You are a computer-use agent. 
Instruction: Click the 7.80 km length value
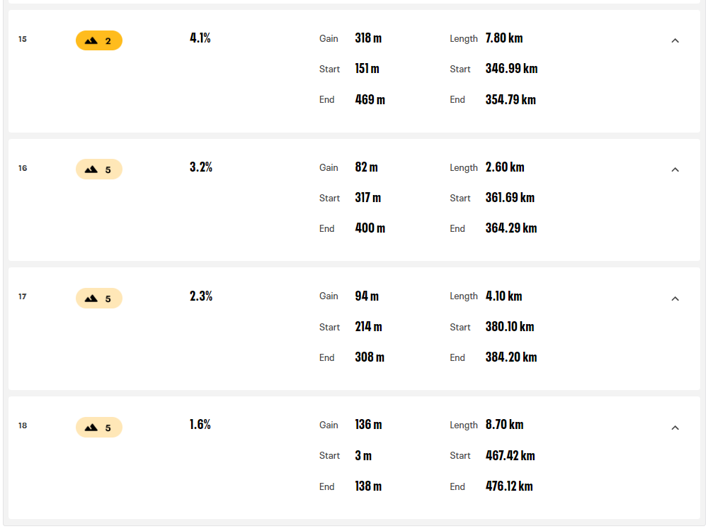point(504,38)
